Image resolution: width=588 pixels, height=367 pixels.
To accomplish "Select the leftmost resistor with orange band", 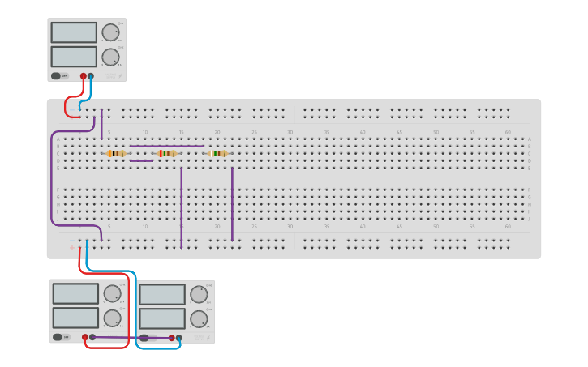I will (x=116, y=153).
